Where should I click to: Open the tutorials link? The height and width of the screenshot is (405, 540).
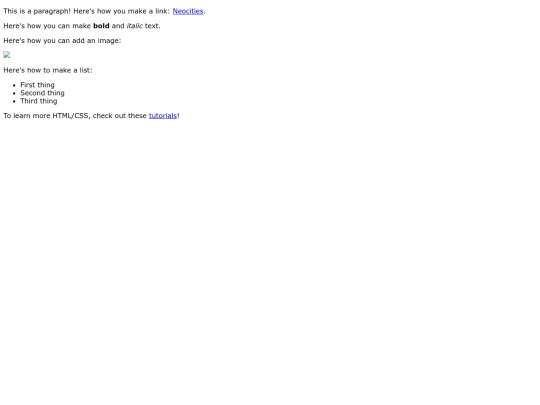pyautogui.click(x=163, y=116)
